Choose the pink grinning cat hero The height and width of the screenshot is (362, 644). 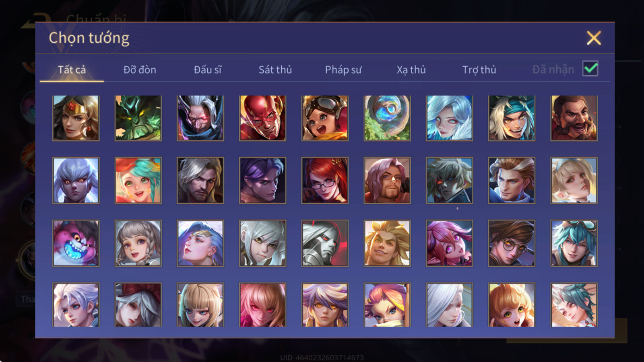76,243
